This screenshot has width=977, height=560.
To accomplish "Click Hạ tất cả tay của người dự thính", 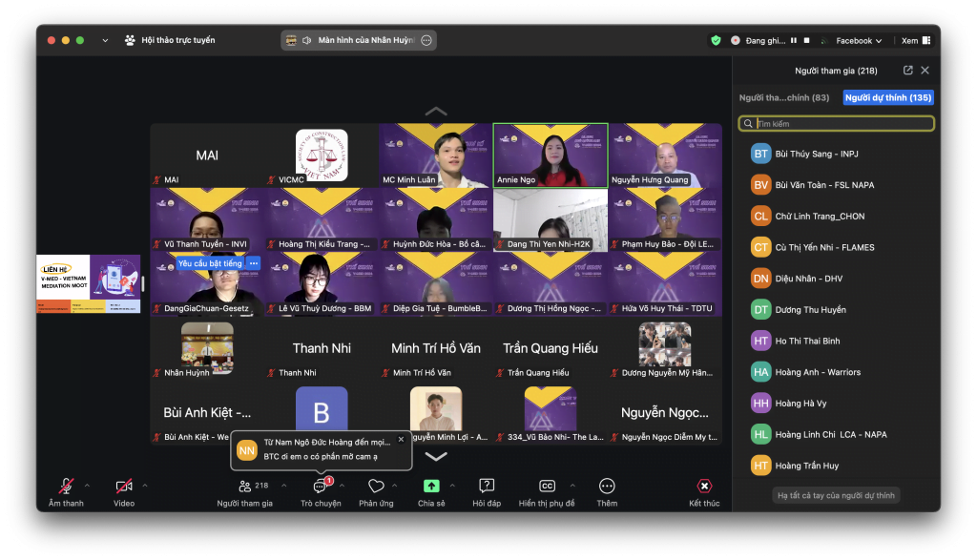I will (836, 495).
